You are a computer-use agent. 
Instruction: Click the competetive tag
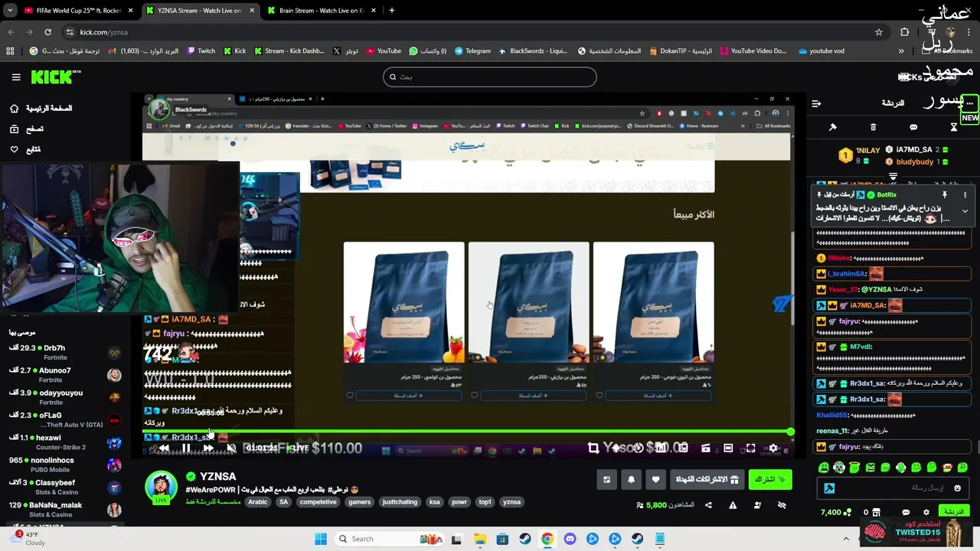(x=318, y=502)
